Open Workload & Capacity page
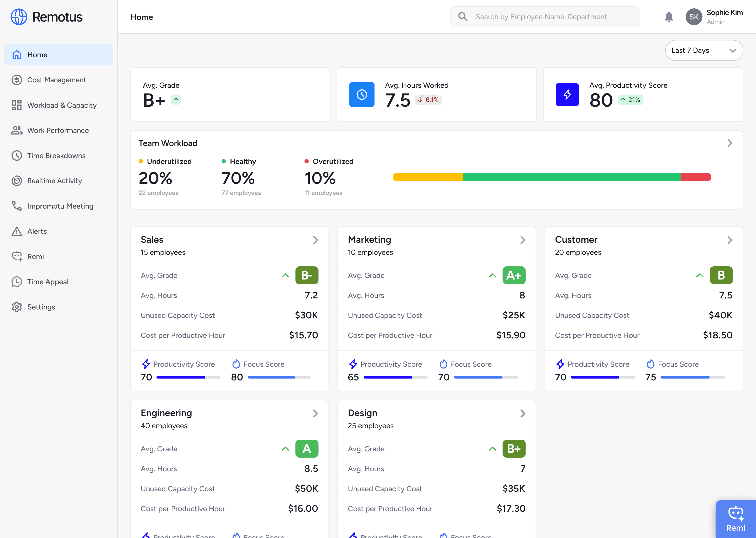This screenshot has width=756, height=538. (x=59, y=105)
